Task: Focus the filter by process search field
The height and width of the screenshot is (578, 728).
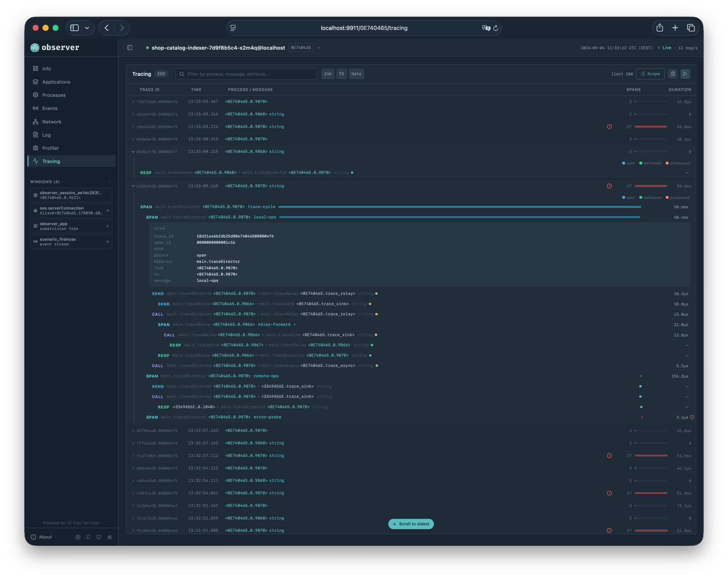Action: click(246, 74)
